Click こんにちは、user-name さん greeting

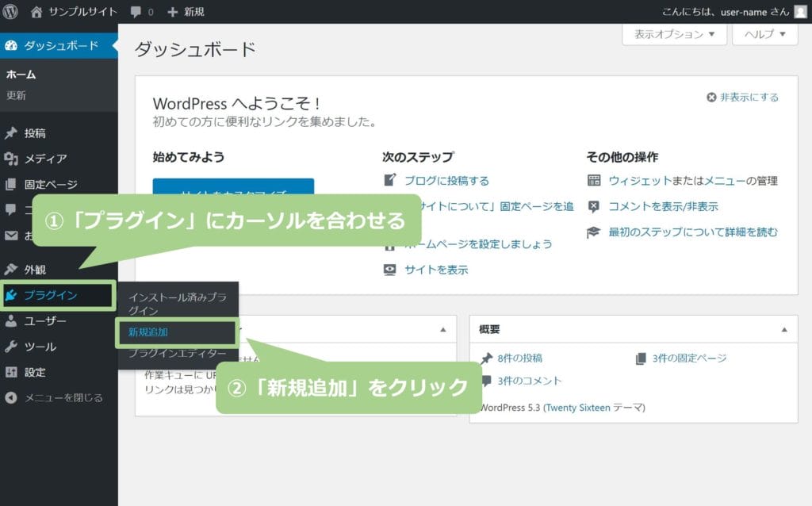(726, 11)
